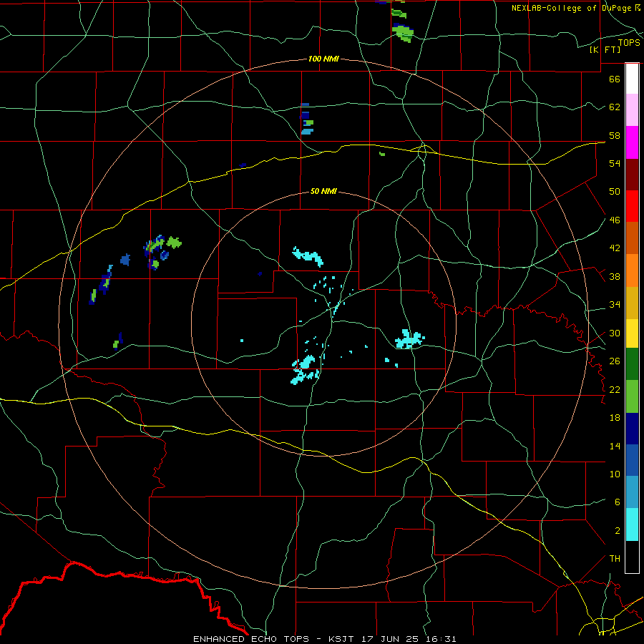Image resolution: width=644 pixels, height=644 pixels.
Task: Click the "50" legend value
Action: click(615, 191)
